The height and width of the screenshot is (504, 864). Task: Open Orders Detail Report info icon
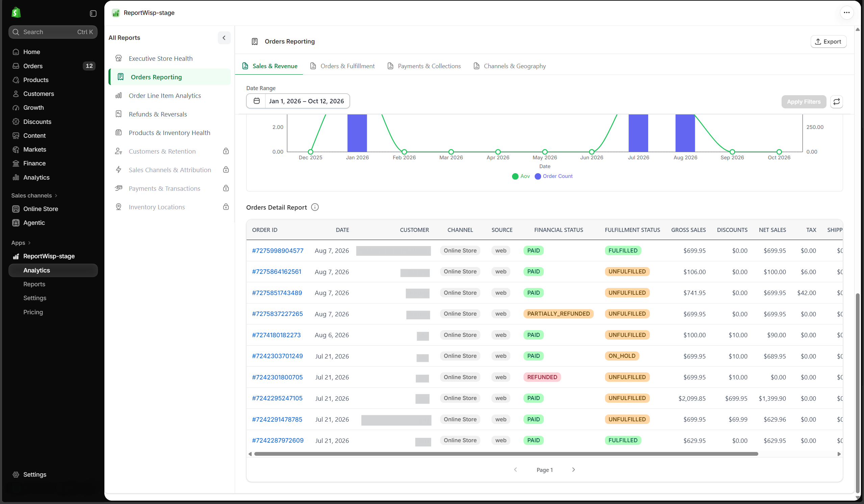pos(314,207)
